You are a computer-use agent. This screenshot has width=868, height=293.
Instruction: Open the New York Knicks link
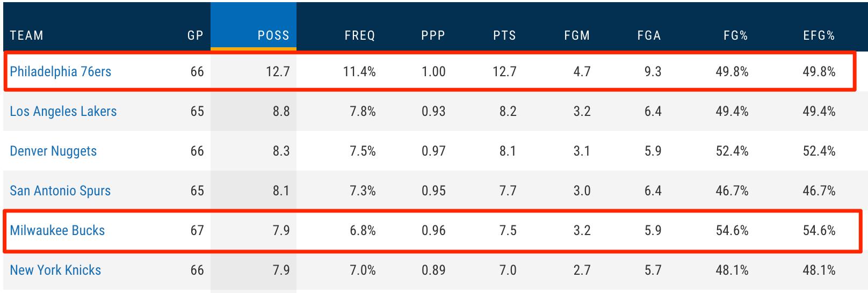(x=55, y=270)
